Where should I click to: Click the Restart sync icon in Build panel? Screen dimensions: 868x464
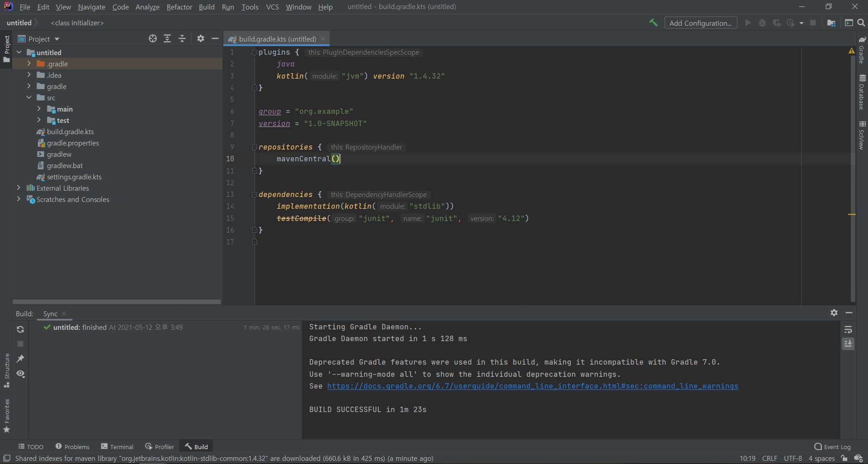coord(20,329)
